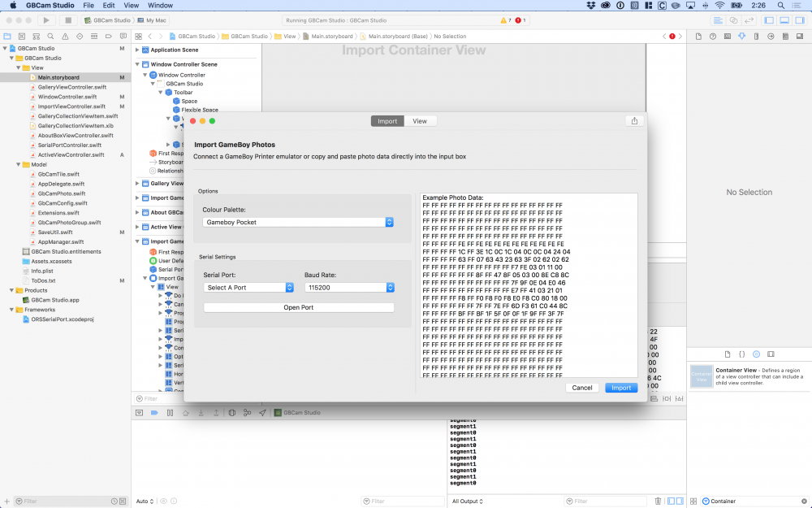Viewport: 812px width, 508px height.
Task: Show the Quick Help inspector
Action: (x=712, y=37)
